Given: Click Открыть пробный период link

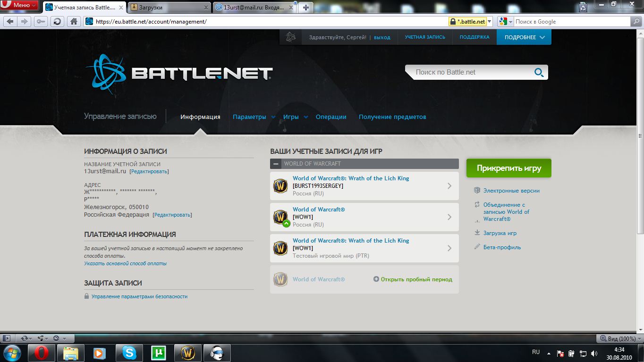Looking at the screenshot, I should 416,279.
